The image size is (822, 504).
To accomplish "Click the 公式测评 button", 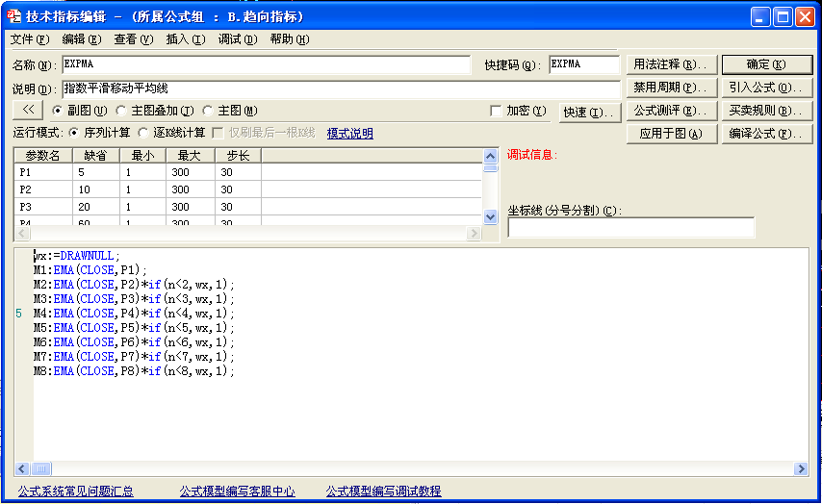I will click(x=671, y=111).
